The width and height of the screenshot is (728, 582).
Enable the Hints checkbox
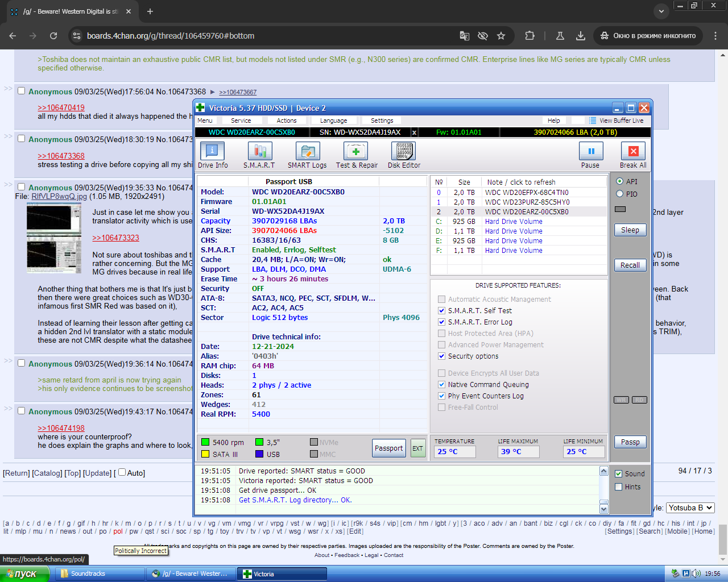619,487
